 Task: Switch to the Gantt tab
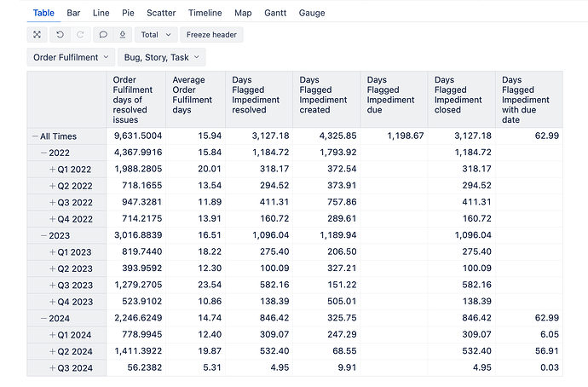pos(275,14)
